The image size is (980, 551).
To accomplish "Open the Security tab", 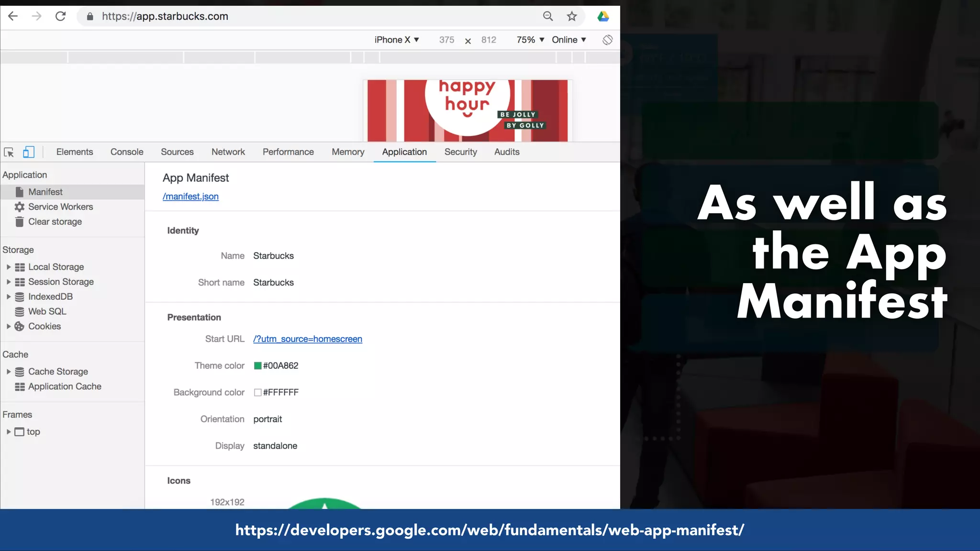I will click(461, 152).
